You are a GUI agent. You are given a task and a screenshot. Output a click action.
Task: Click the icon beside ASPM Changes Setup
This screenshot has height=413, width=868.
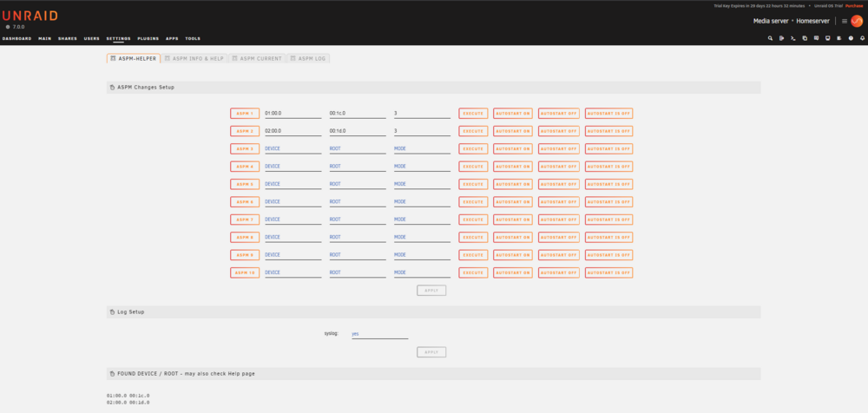click(112, 88)
